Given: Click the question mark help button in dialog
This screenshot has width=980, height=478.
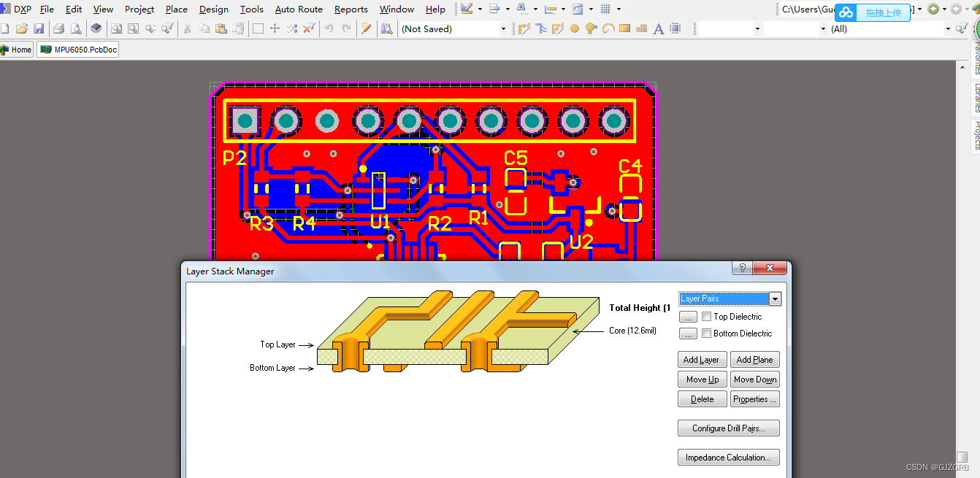Looking at the screenshot, I should coord(742,268).
